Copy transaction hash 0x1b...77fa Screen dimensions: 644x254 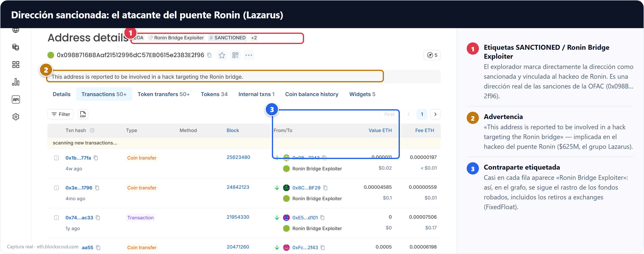96,158
